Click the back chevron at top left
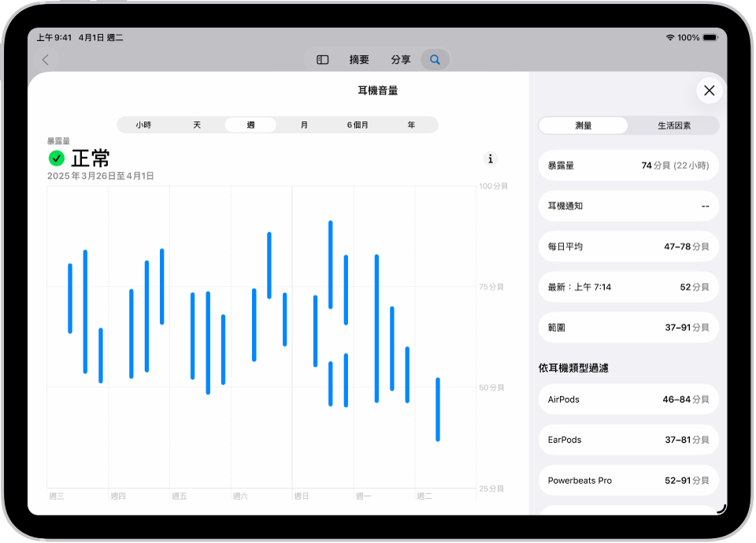This screenshot has width=756, height=543. point(46,59)
